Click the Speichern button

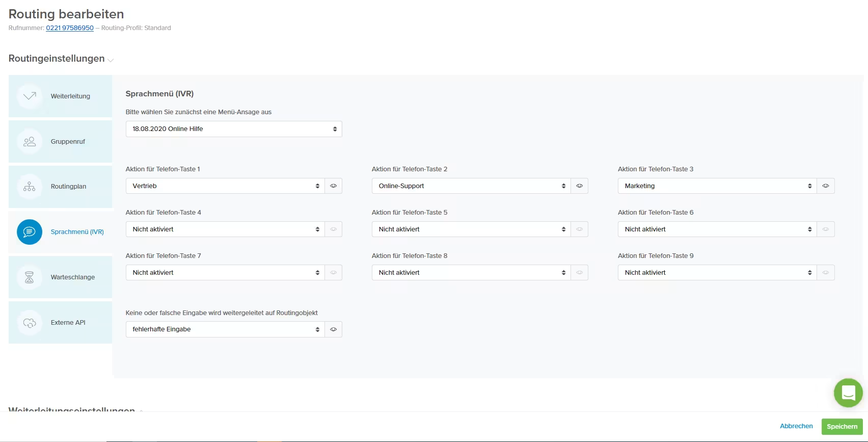[842, 427]
